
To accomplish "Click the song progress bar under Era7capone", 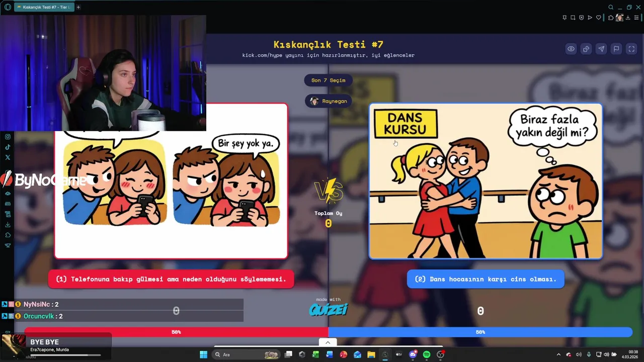I will pos(65,355).
